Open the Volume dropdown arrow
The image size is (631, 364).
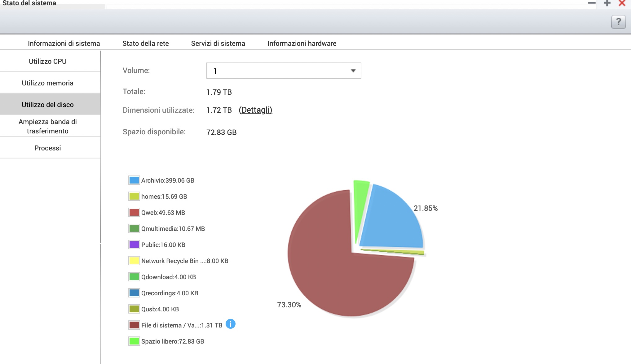353,71
